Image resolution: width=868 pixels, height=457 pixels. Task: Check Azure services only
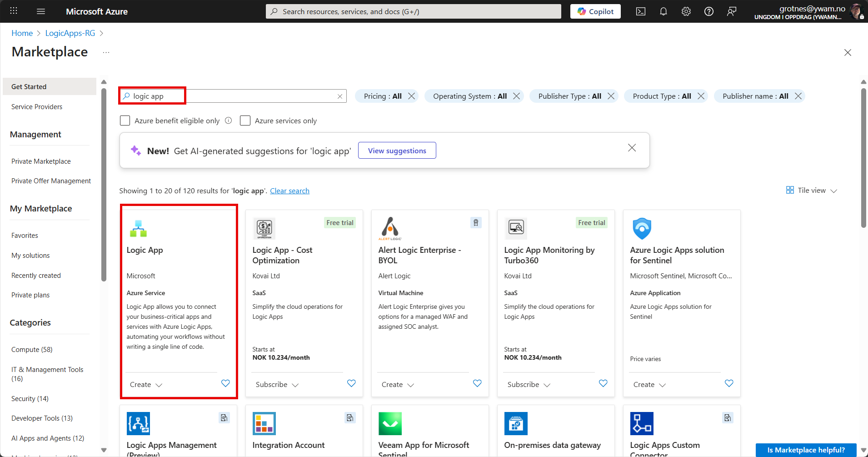click(x=245, y=121)
